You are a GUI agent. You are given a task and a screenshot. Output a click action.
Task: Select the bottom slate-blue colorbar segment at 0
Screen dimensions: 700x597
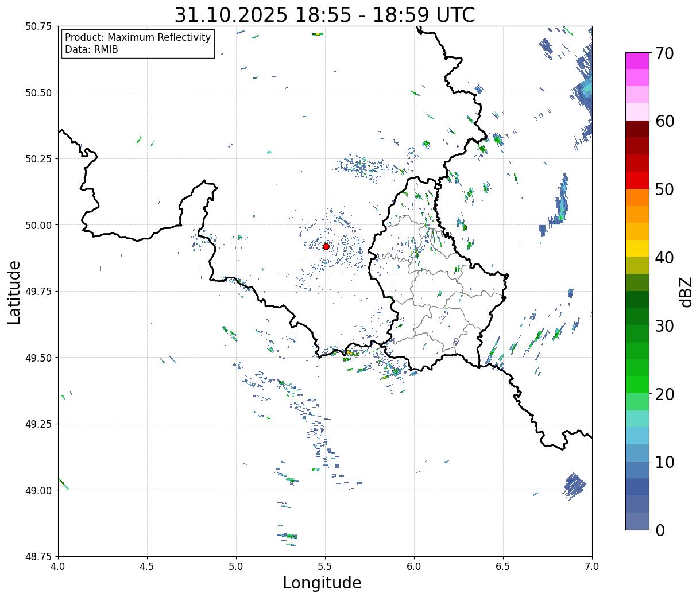[x=637, y=521]
